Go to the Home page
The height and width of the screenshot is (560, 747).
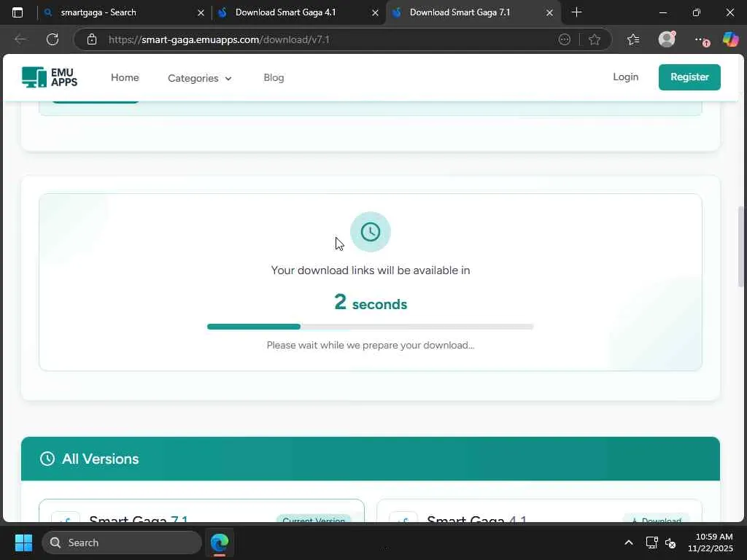[125, 77]
